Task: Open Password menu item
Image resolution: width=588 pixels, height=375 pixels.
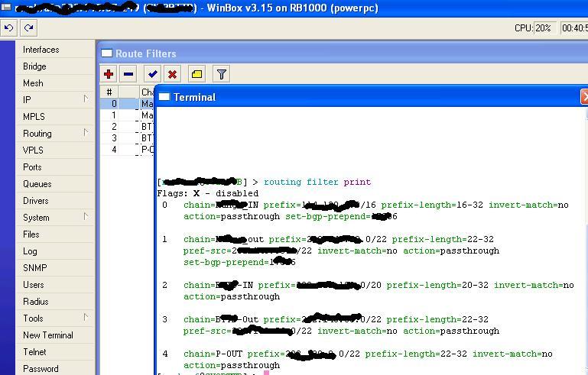Action: pyautogui.click(x=41, y=369)
